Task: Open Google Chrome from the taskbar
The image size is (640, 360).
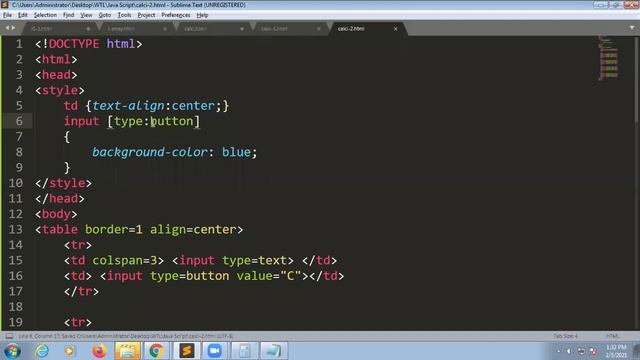Action: click(156, 351)
